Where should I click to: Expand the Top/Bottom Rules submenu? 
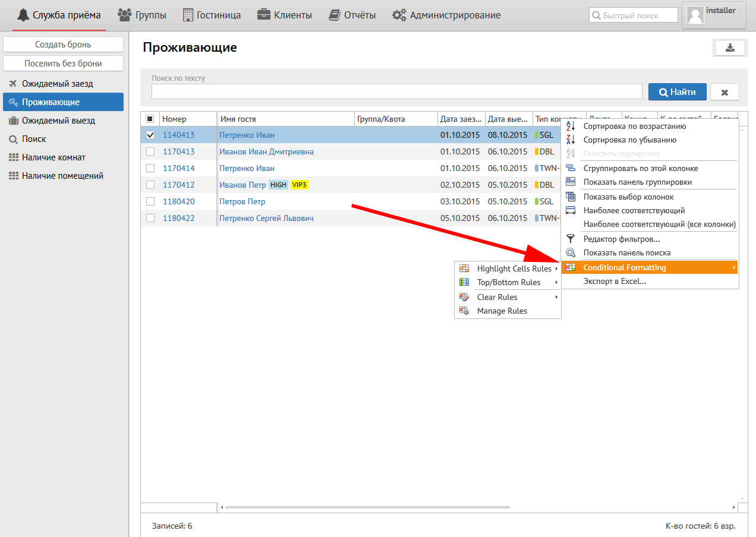509,283
